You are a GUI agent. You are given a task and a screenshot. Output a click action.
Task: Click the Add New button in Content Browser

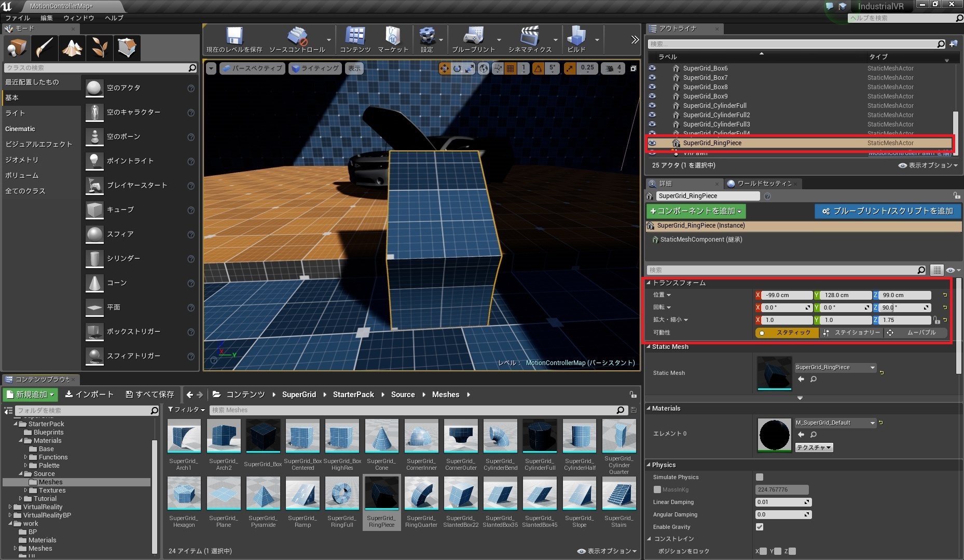point(31,395)
